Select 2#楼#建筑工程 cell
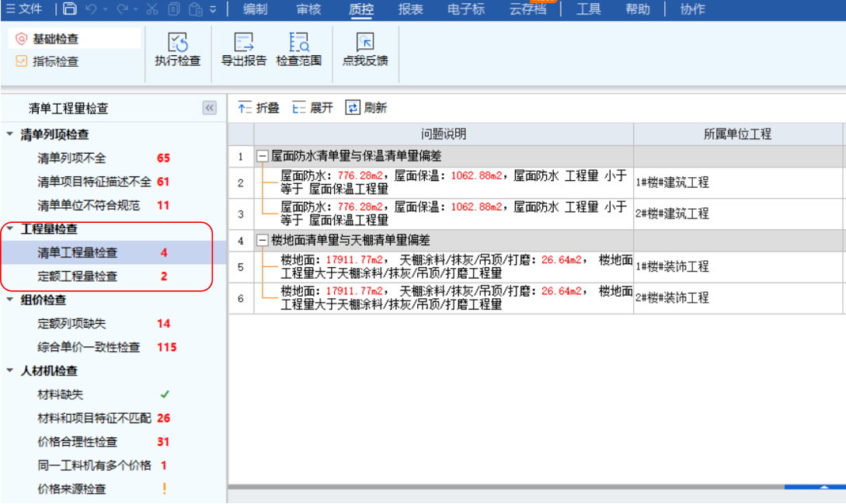The image size is (846, 504). (737, 214)
